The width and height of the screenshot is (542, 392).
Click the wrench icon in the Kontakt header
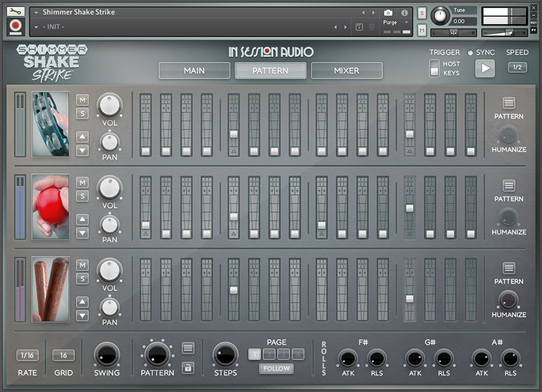15,11
